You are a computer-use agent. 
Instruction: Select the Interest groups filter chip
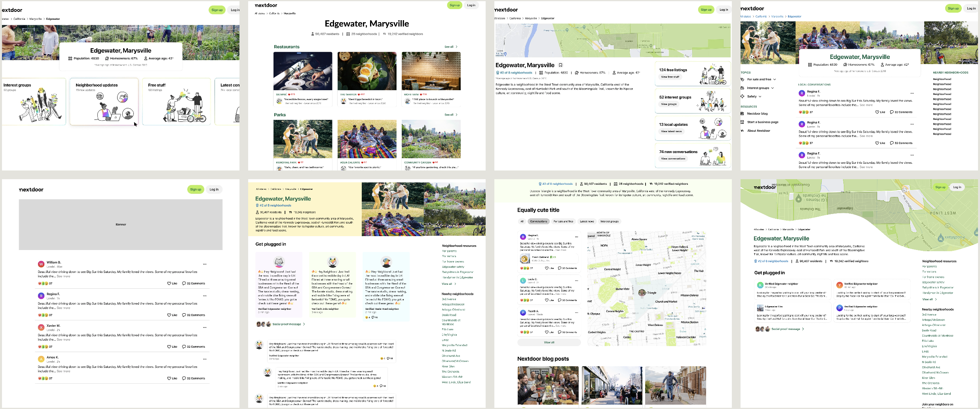tap(610, 222)
